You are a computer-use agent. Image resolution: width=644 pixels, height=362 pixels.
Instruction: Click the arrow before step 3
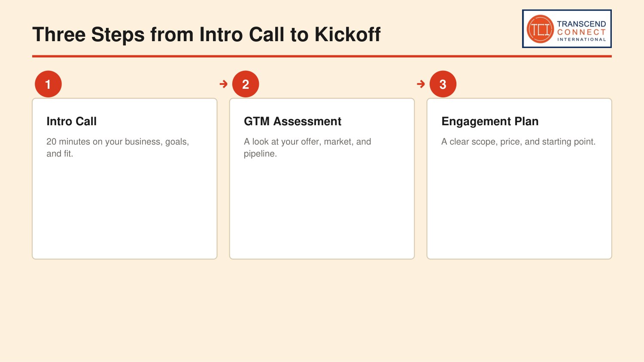[421, 84]
